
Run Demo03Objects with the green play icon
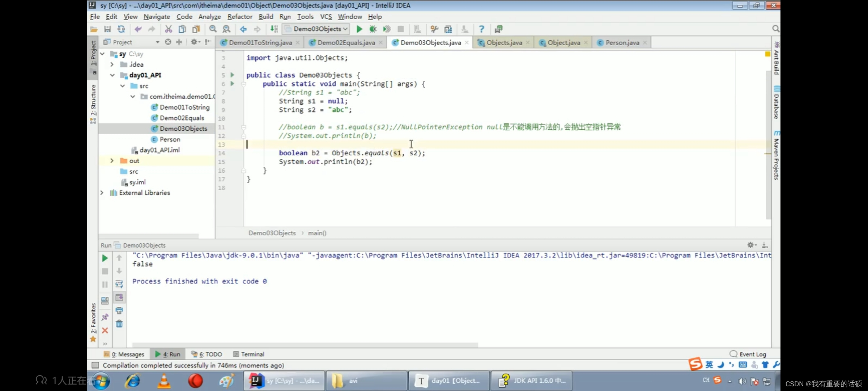pos(359,29)
